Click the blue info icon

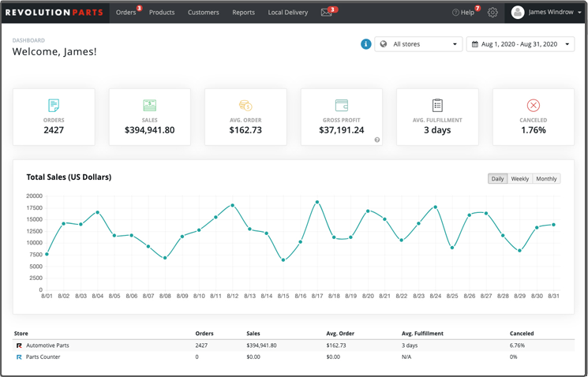pos(365,44)
